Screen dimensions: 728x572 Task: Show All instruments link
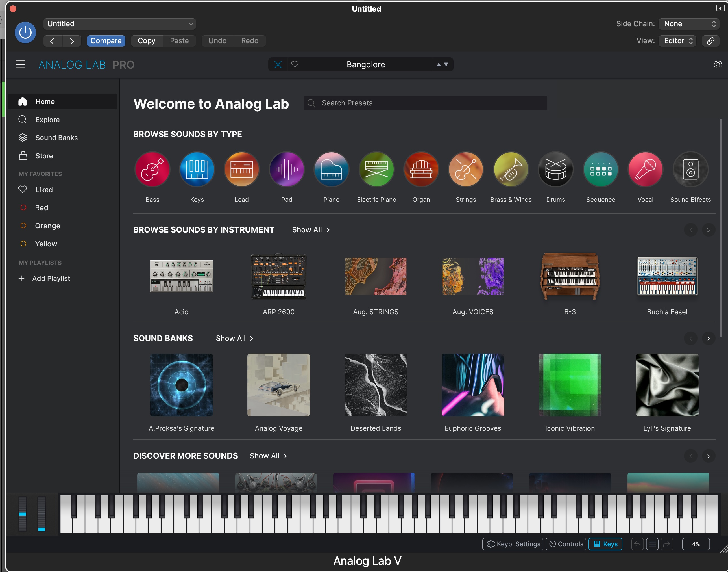click(311, 230)
